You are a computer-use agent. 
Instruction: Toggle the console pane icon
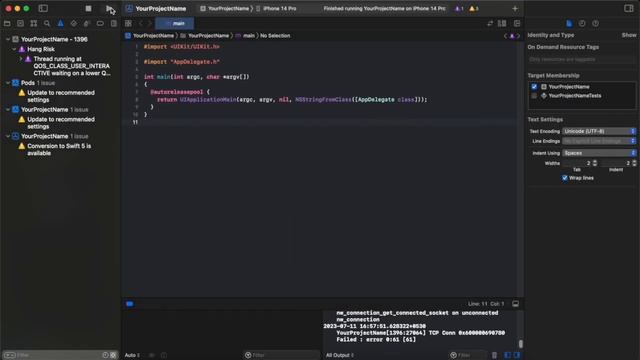coord(517,355)
